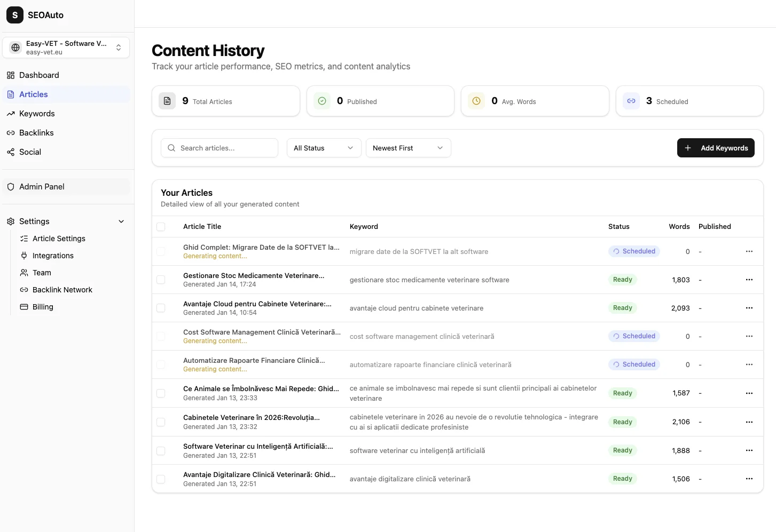Click the Social sidebar icon
The height and width of the screenshot is (532, 776).
click(x=11, y=152)
